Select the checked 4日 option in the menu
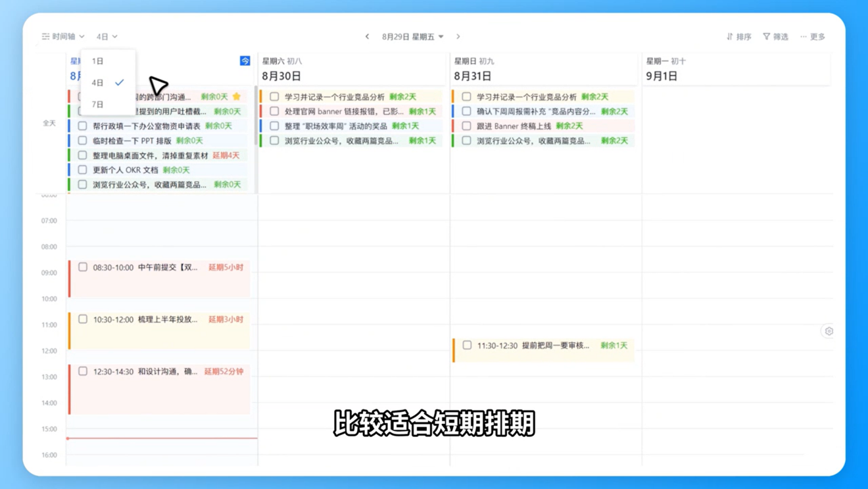This screenshot has width=868, height=489. pyautogui.click(x=108, y=83)
